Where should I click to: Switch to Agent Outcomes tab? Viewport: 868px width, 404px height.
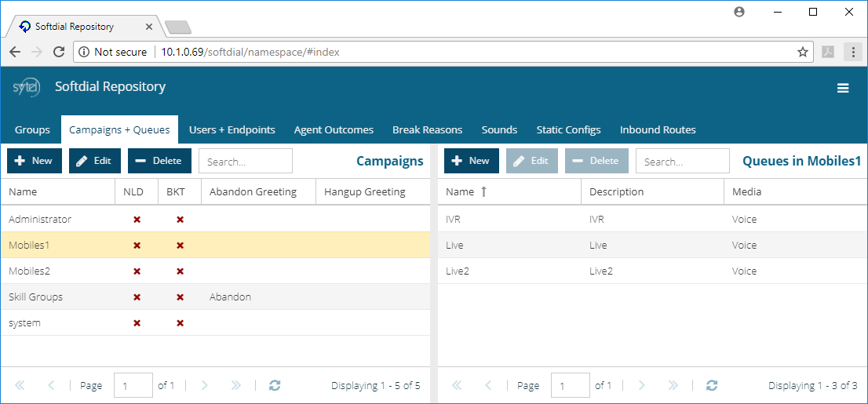[x=334, y=130]
